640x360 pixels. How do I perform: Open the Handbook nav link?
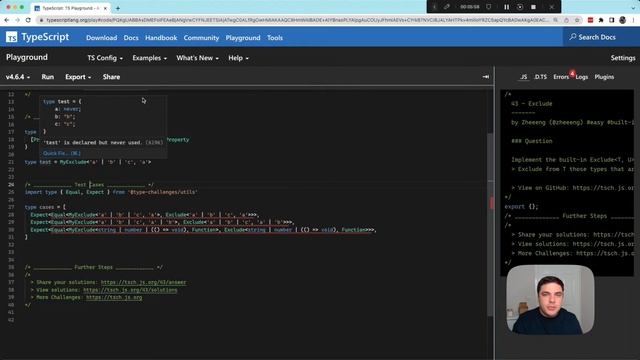click(x=161, y=38)
